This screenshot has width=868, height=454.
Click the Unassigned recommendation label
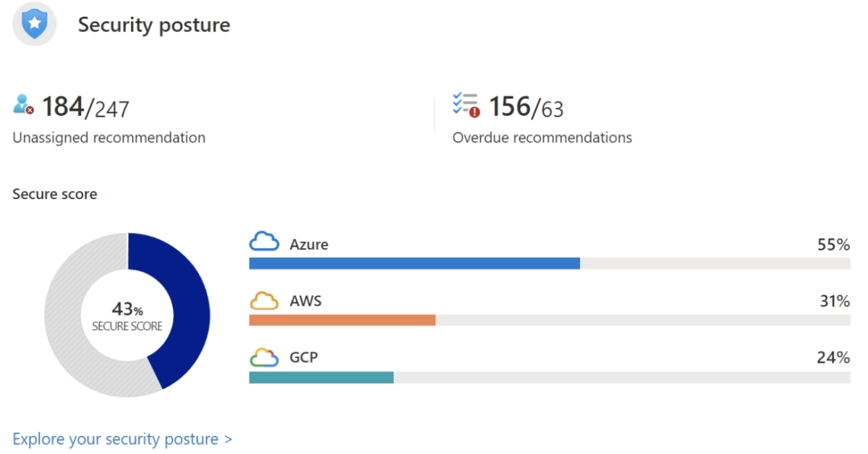(x=109, y=138)
